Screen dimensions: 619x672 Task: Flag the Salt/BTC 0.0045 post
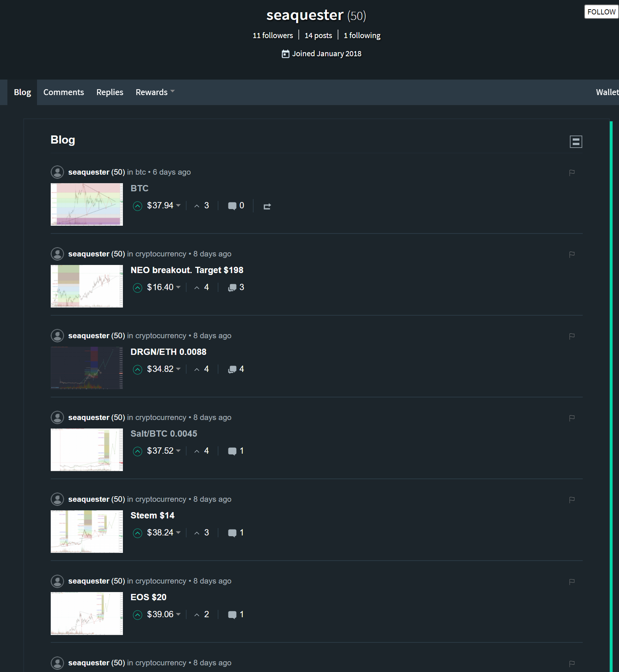click(x=572, y=418)
